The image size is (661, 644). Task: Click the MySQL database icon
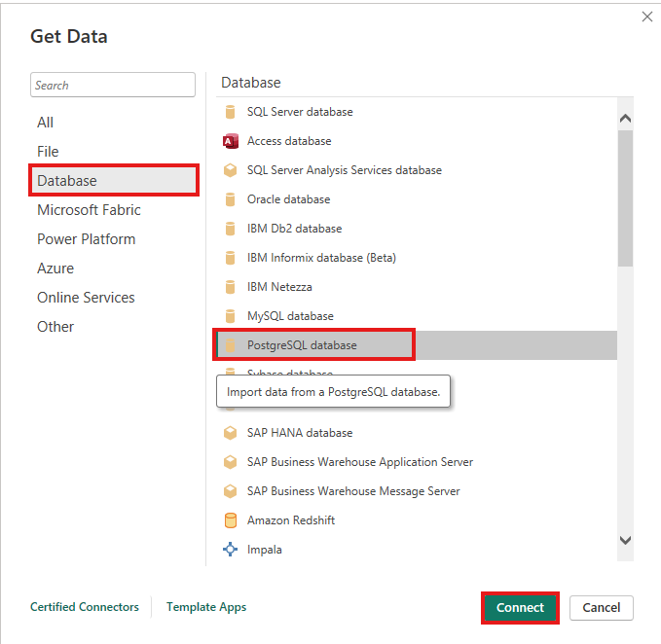[230, 316]
